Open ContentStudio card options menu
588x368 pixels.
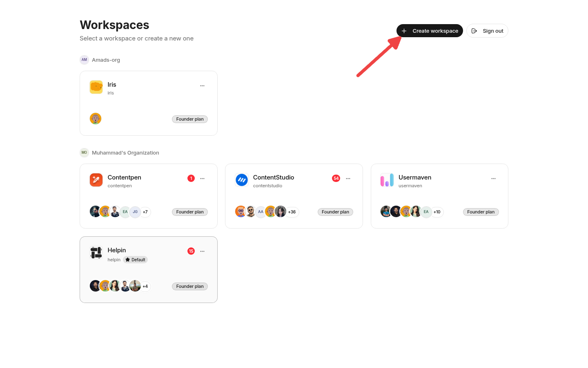[x=348, y=179]
